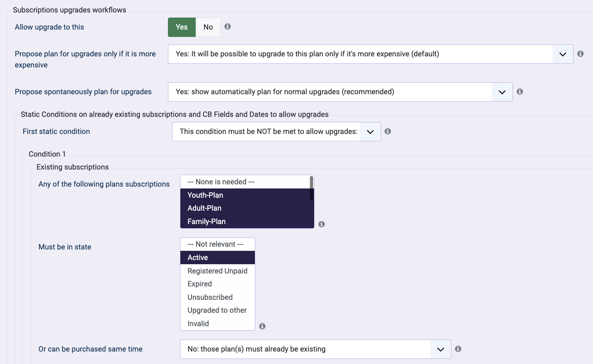Click info icon for 'Propose spontaneously plan for upgrades'

(520, 91)
